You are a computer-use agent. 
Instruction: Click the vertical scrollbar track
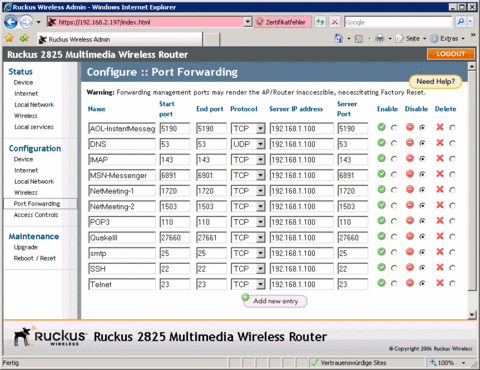tap(472, 301)
